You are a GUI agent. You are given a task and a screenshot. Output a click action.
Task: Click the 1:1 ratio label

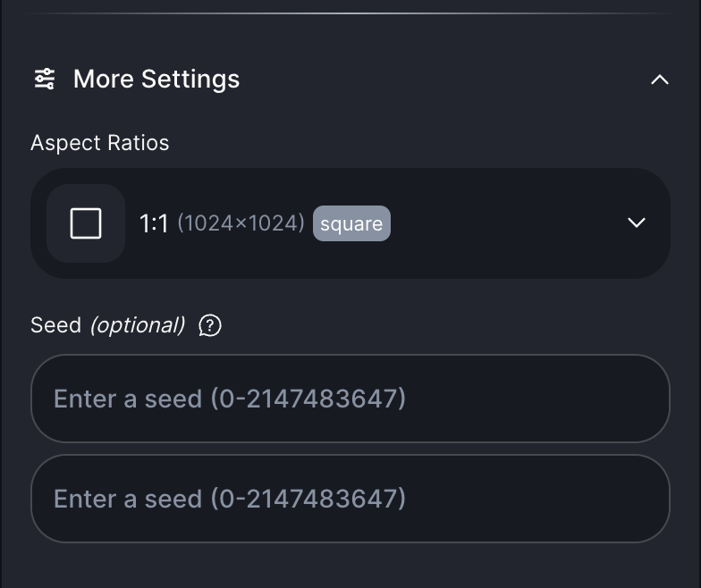coord(154,223)
